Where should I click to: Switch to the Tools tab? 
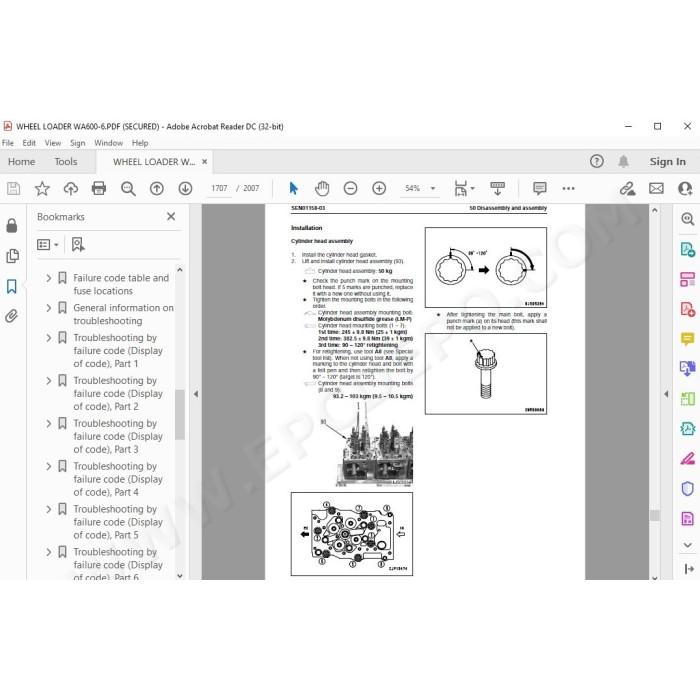pos(66,162)
